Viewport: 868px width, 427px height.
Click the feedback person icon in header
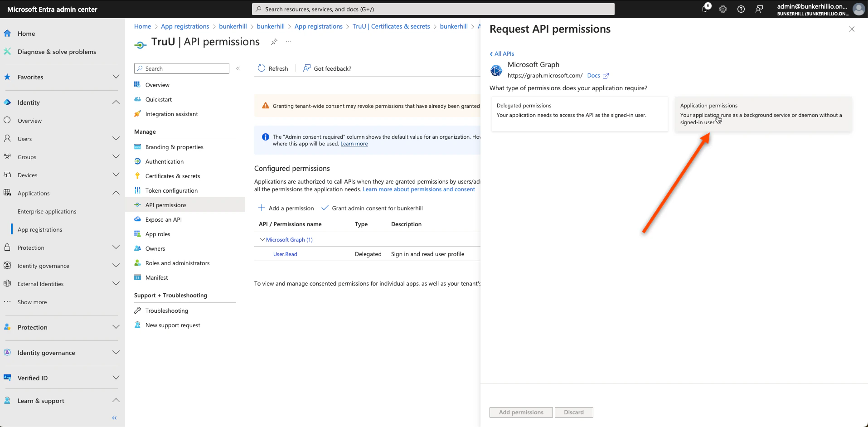coord(759,9)
